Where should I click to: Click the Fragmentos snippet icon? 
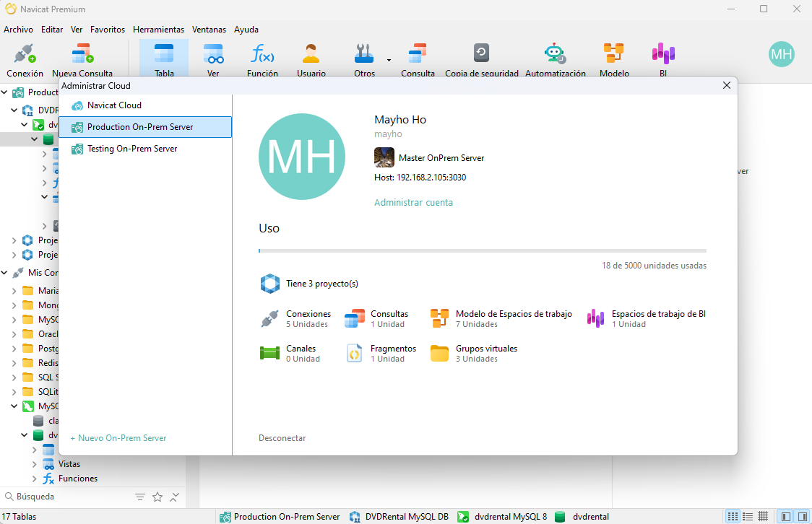(355, 353)
